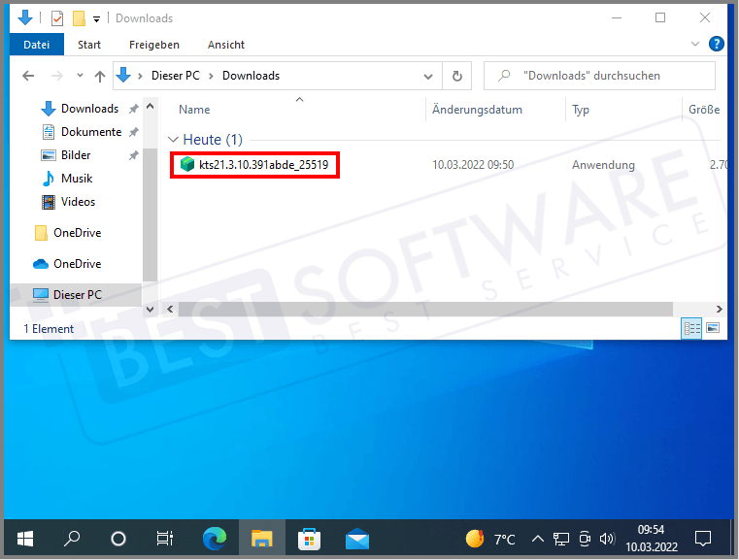
Task: Click the Downloads search field
Action: (599, 76)
